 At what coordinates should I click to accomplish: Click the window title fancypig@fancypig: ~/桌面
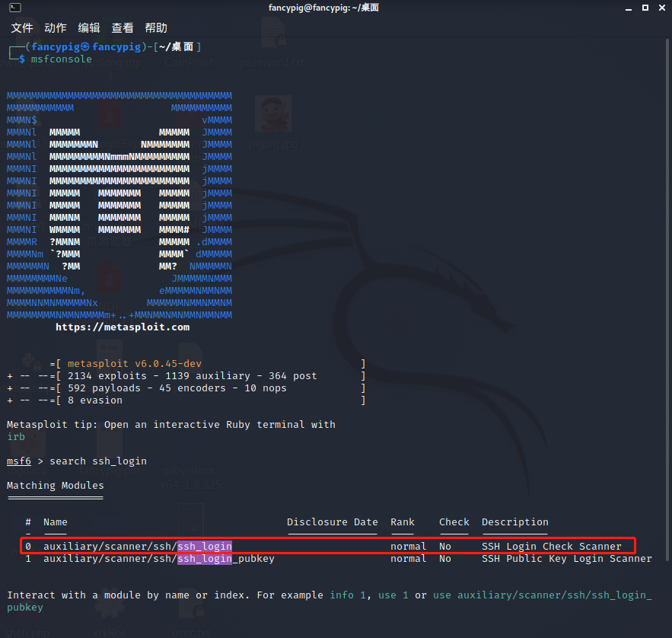[323, 8]
